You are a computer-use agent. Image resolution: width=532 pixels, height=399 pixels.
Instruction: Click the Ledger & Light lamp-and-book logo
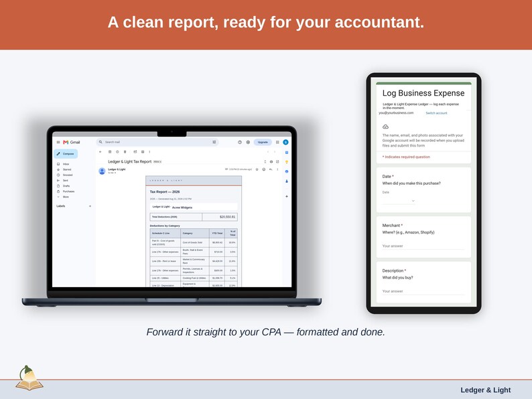tap(29, 378)
